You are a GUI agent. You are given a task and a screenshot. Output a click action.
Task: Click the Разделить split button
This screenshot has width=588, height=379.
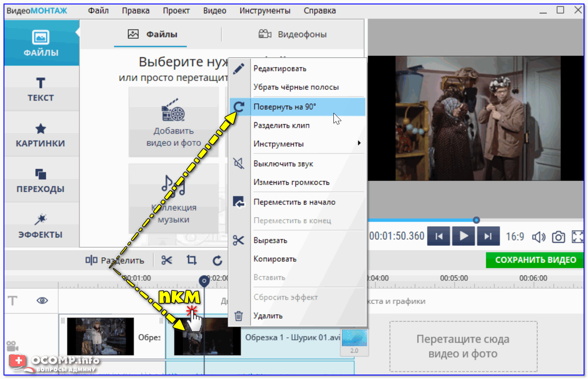click(x=115, y=260)
